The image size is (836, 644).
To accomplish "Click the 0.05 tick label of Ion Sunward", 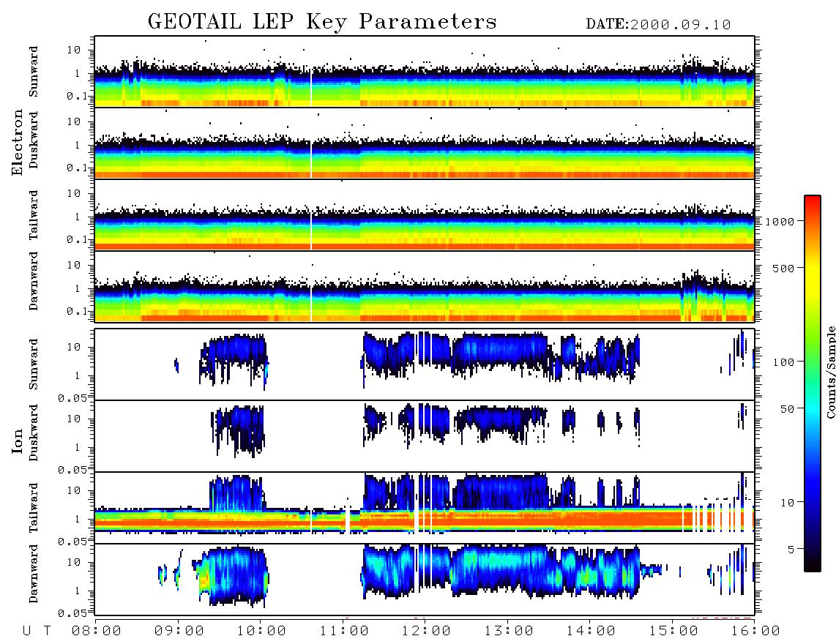I will pyautogui.click(x=72, y=397).
